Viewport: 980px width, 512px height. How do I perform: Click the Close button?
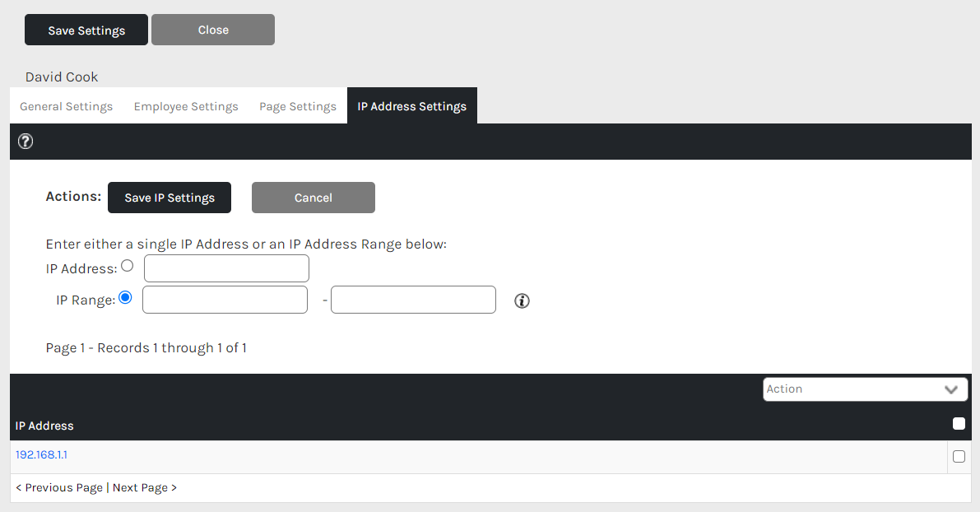click(213, 30)
